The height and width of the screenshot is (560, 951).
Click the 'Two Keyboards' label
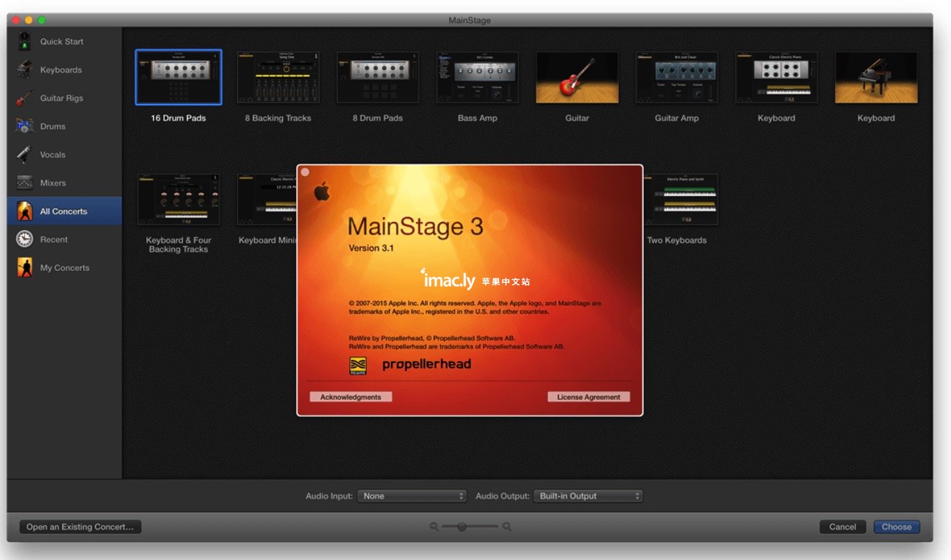pyautogui.click(x=677, y=240)
